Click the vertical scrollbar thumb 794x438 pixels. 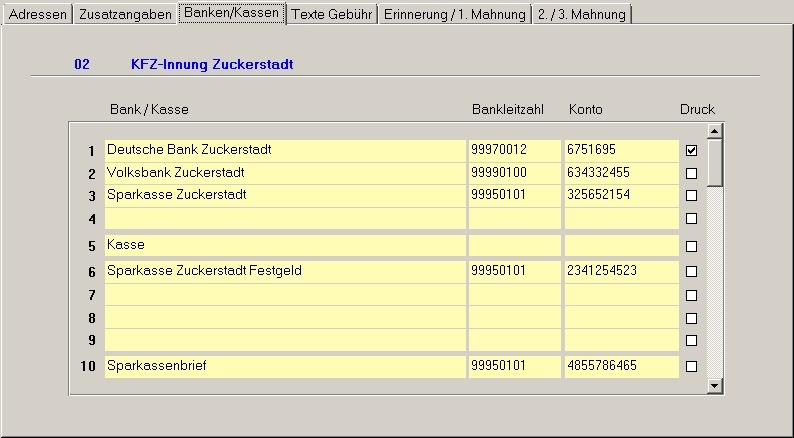(714, 162)
